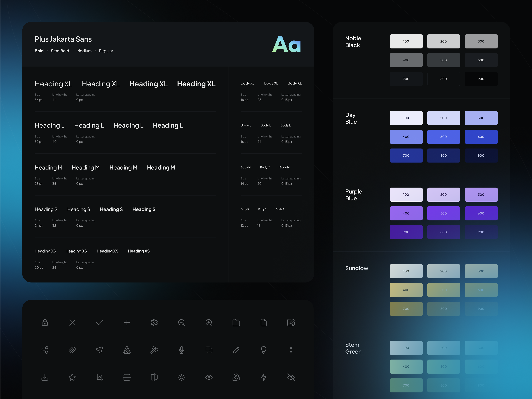
Task: Click the Aa gradient font preview
Action: pos(287,44)
